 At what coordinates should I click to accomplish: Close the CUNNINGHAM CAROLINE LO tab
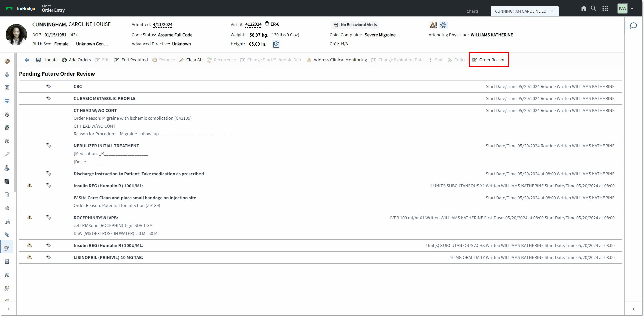552,11
